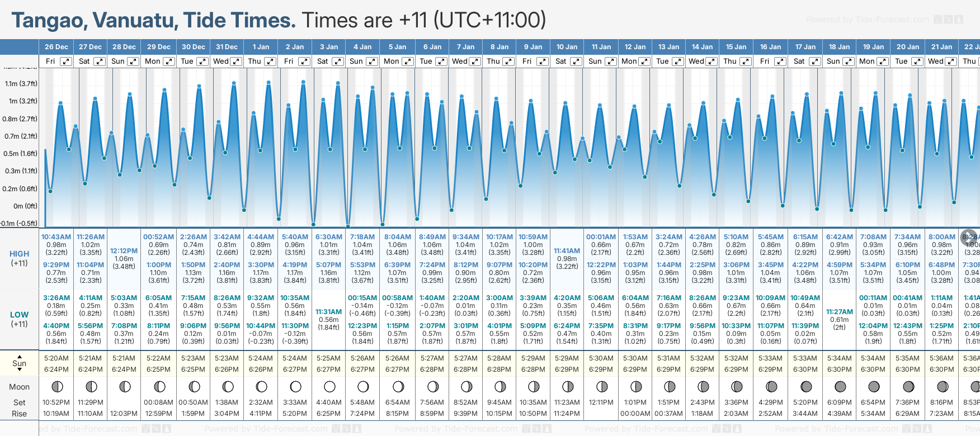This screenshot has width=980, height=436.
Task: Click the moon phase icon for 3 Jan
Action: click(x=329, y=386)
